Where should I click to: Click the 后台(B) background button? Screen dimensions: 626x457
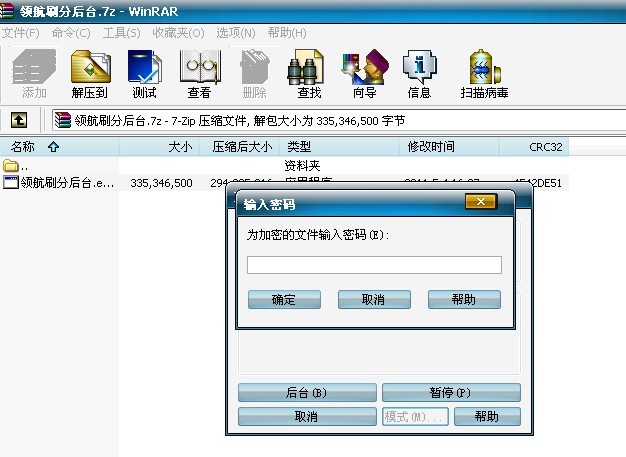[307, 393]
